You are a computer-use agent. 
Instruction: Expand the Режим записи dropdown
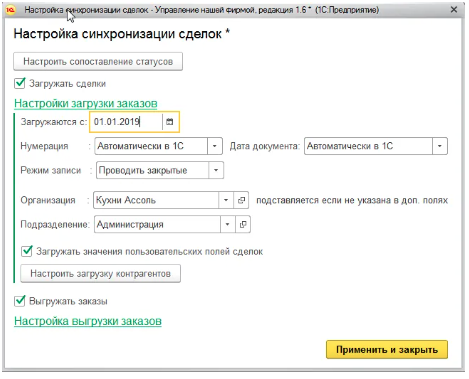point(216,170)
